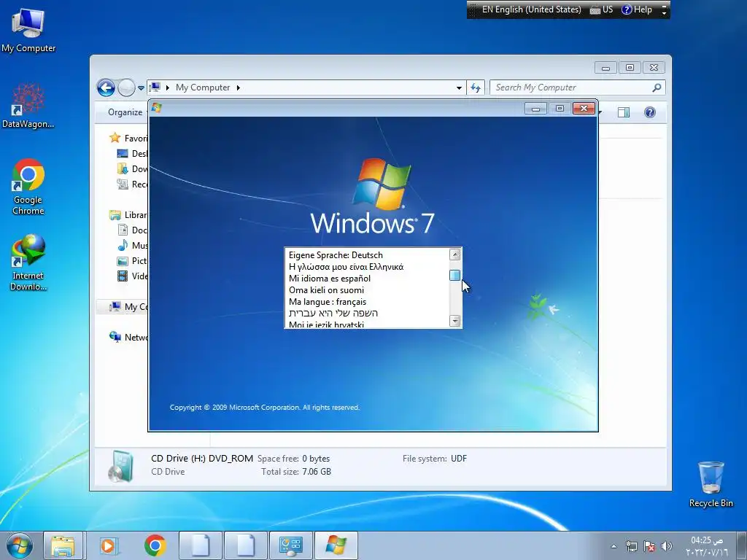The height and width of the screenshot is (560, 747).
Task: Select Documents library in the navigation pane
Action: 133,230
